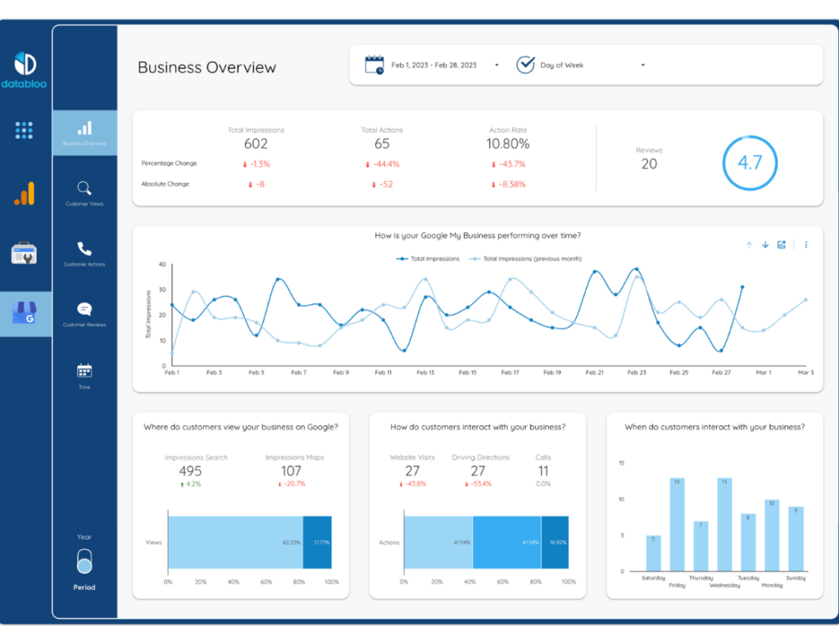
Task: Select the Google My Business store icon
Action: [x=25, y=313]
